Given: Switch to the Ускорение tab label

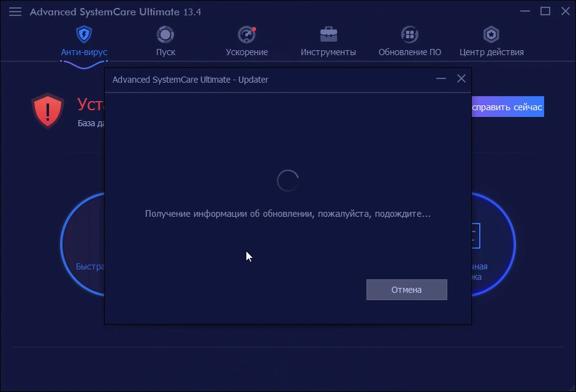Looking at the screenshot, I should click(x=247, y=52).
